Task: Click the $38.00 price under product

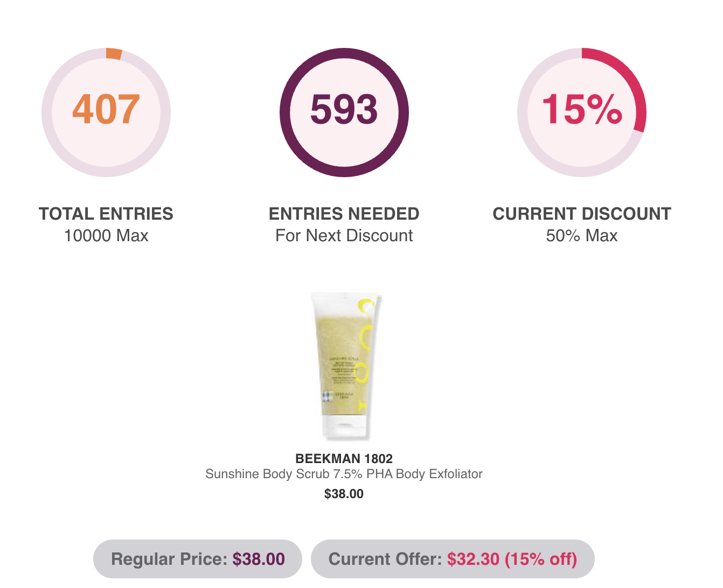Action: (x=344, y=494)
